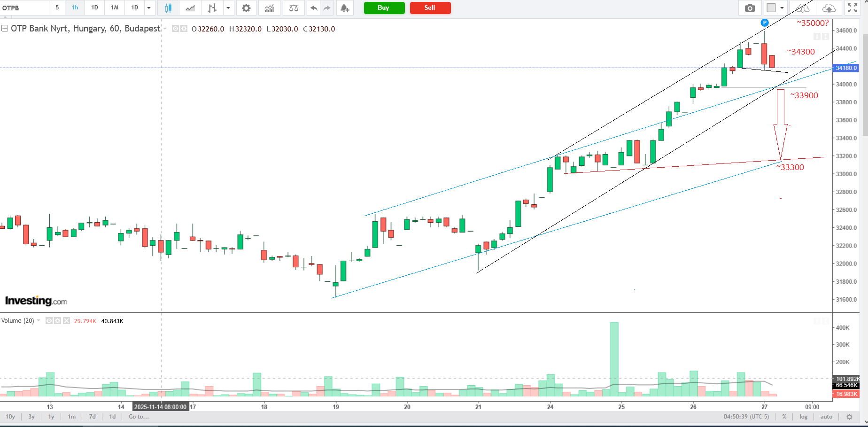The height and width of the screenshot is (427, 868).
Task: Open the time interval dropdown arrow
Action: click(149, 8)
